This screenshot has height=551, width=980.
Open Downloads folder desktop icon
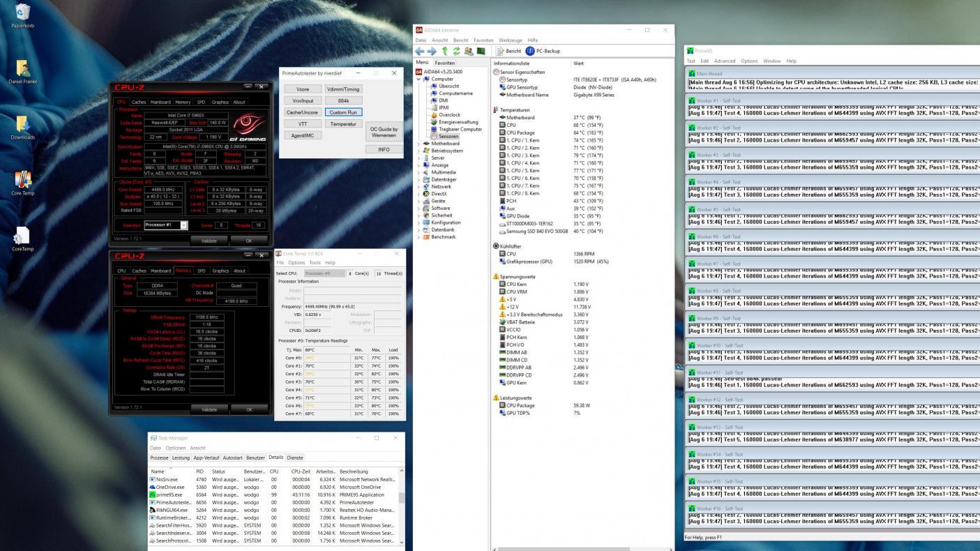pyautogui.click(x=22, y=128)
